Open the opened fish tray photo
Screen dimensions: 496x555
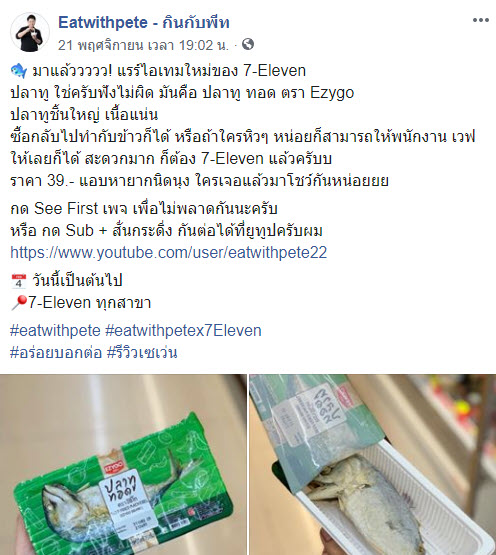pos(373,464)
